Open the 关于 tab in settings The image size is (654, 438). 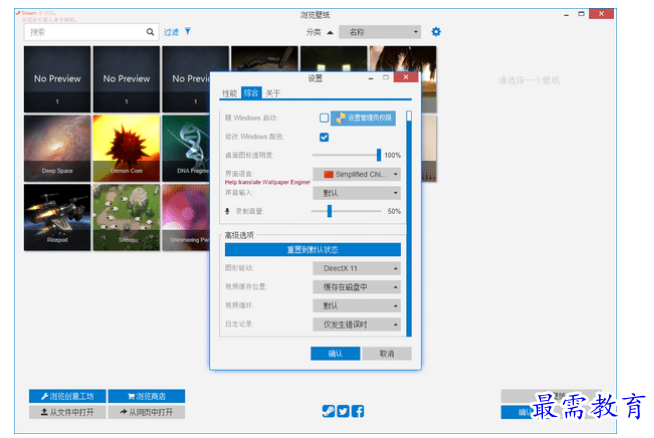pyautogui.click(x=273, y=93)
